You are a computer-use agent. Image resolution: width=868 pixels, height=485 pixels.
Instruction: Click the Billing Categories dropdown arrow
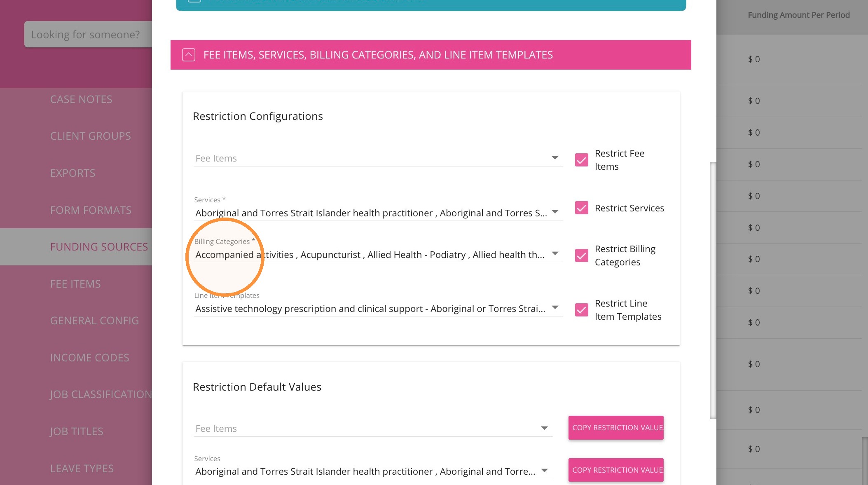point(555,254)
